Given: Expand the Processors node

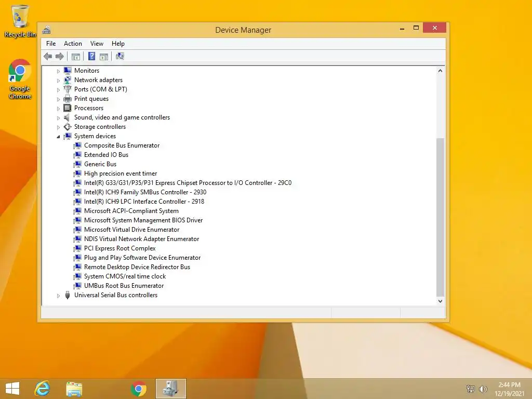Looking at the screenshot, I should 58,109.
